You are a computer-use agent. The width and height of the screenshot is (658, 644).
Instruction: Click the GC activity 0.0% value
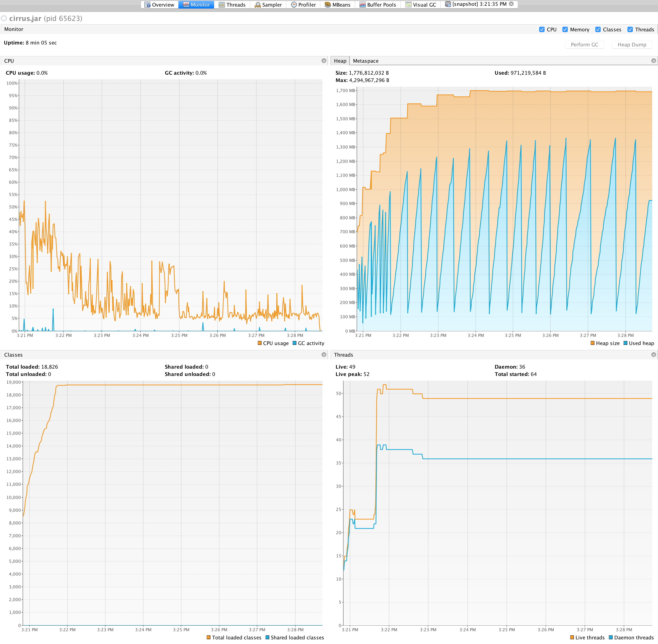click(201, 73)
